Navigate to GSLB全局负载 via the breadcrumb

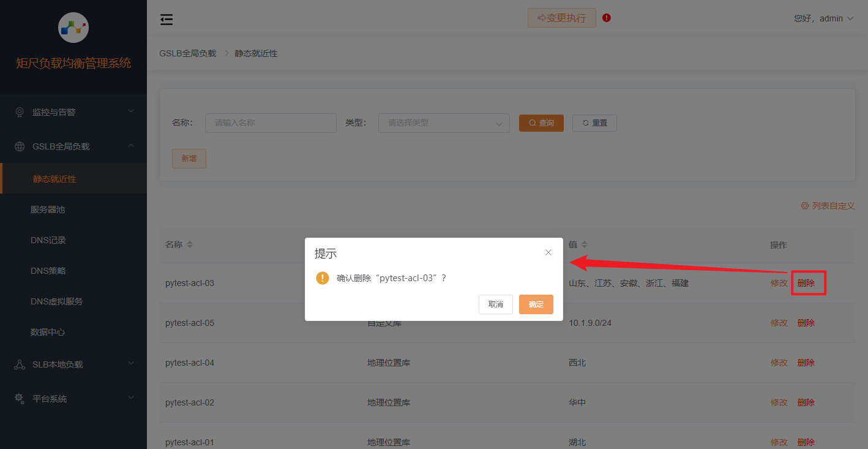coord(187,53)
